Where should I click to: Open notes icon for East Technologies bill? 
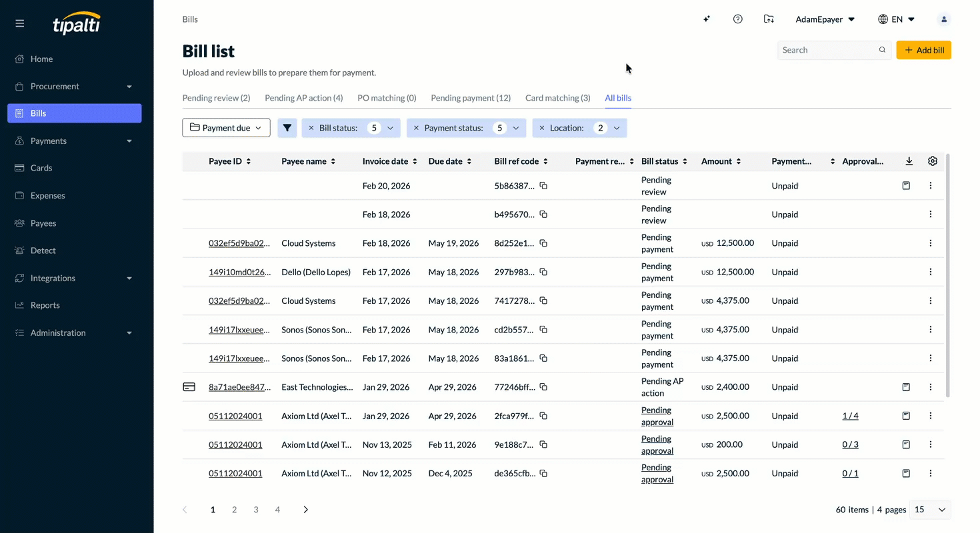[x=906, y=387]
